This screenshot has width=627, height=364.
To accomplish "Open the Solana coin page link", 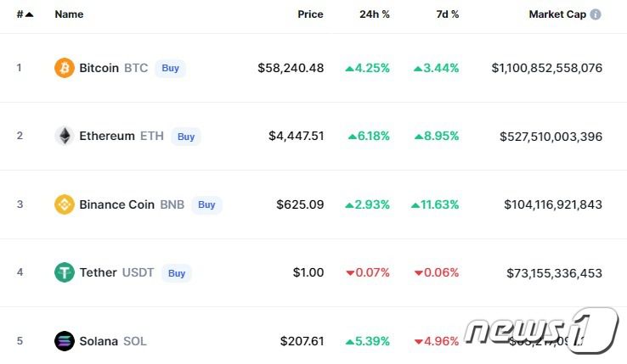I will click(99, 341).
